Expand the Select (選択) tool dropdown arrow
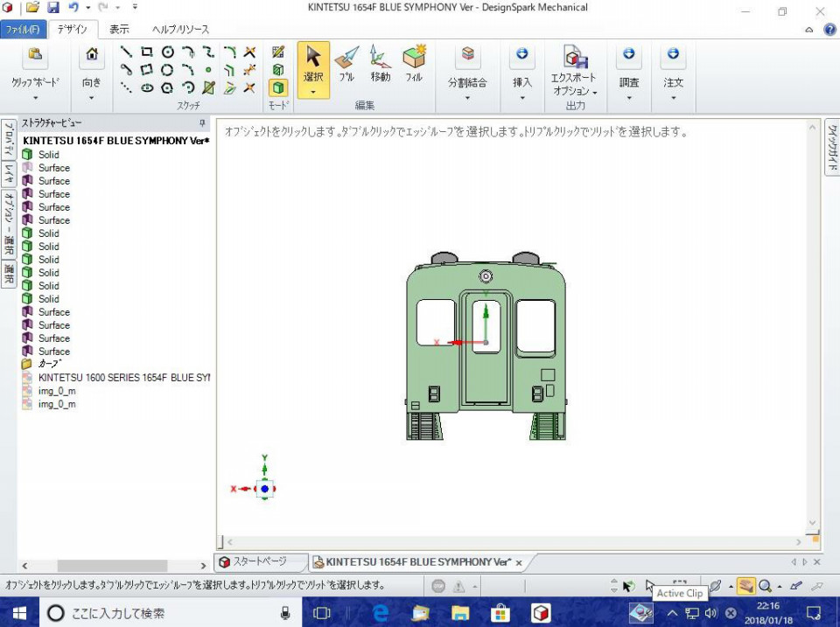This screenshot has height=627, width=840. [x=313, y=92]
